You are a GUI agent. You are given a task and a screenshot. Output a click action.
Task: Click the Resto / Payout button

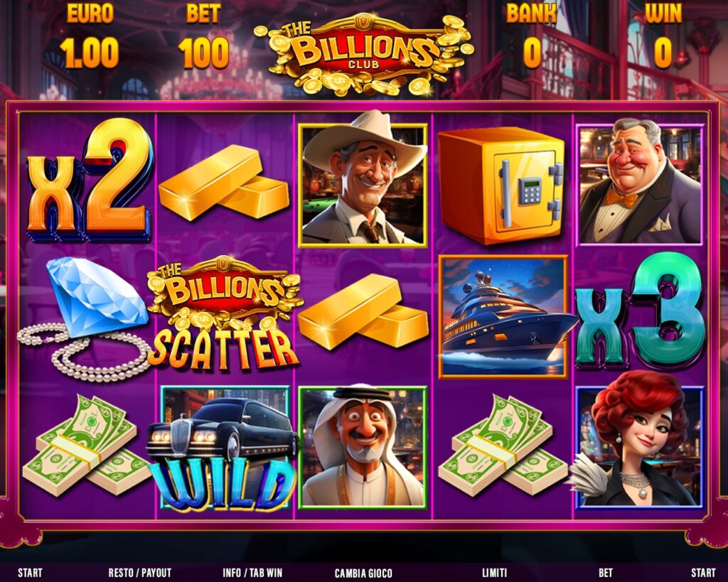click(x=140, y=573)
